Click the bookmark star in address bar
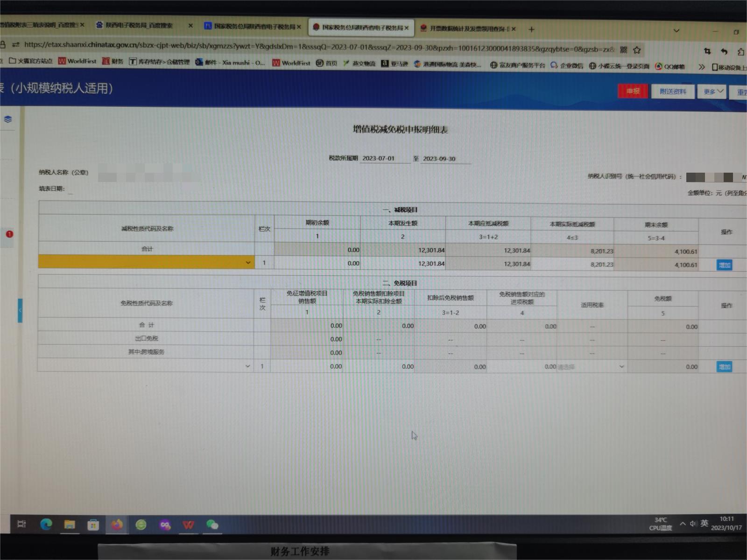 tap(637, 50)
